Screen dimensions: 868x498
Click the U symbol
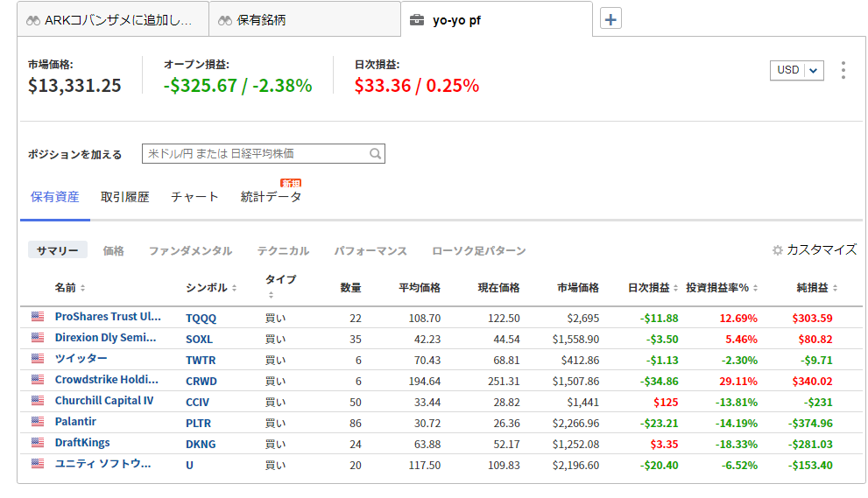189,466
